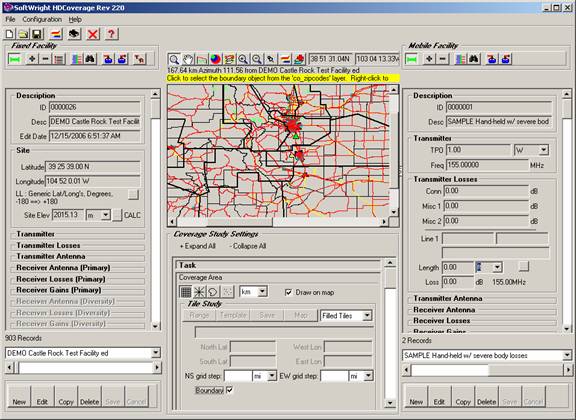Open a file using the yellow folder icon
Viewport: 576px width, 420px height.
[23, 34]
